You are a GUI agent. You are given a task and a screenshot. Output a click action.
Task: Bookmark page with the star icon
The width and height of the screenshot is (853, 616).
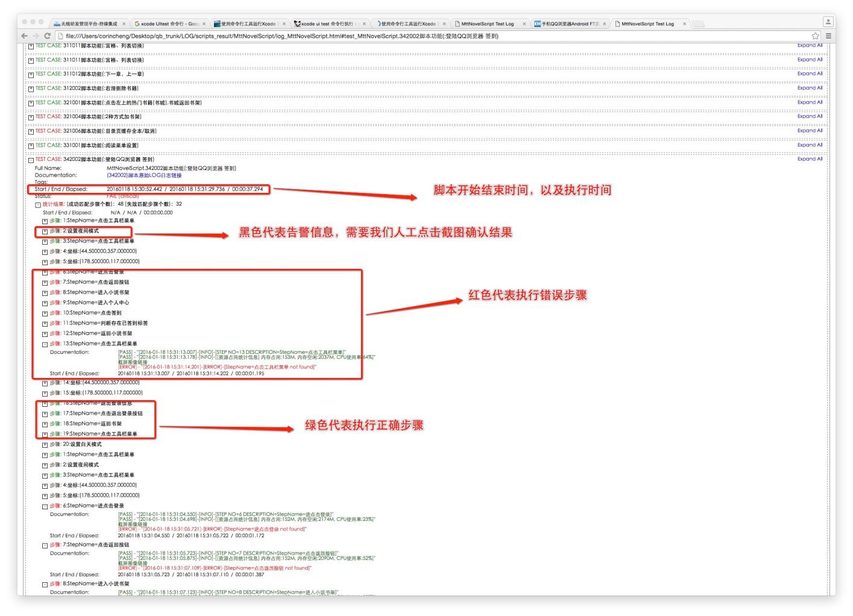[x=815, y=36]
